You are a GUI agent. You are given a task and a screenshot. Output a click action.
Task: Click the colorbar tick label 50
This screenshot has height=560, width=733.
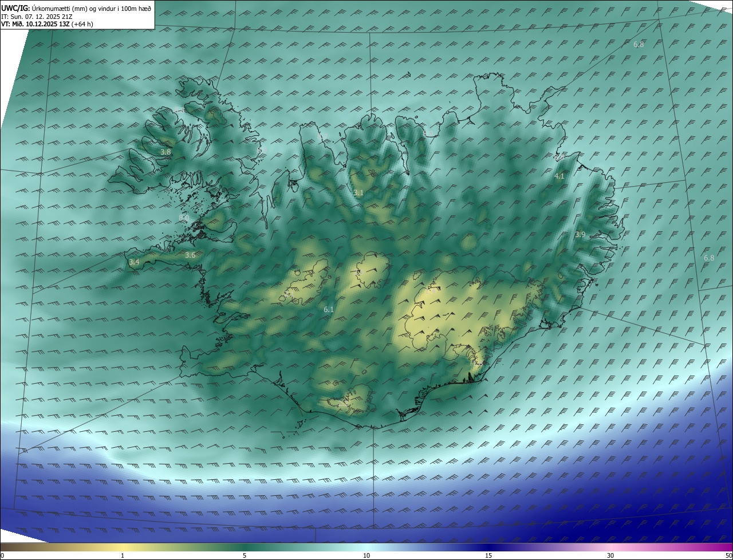tap(728, 555)
